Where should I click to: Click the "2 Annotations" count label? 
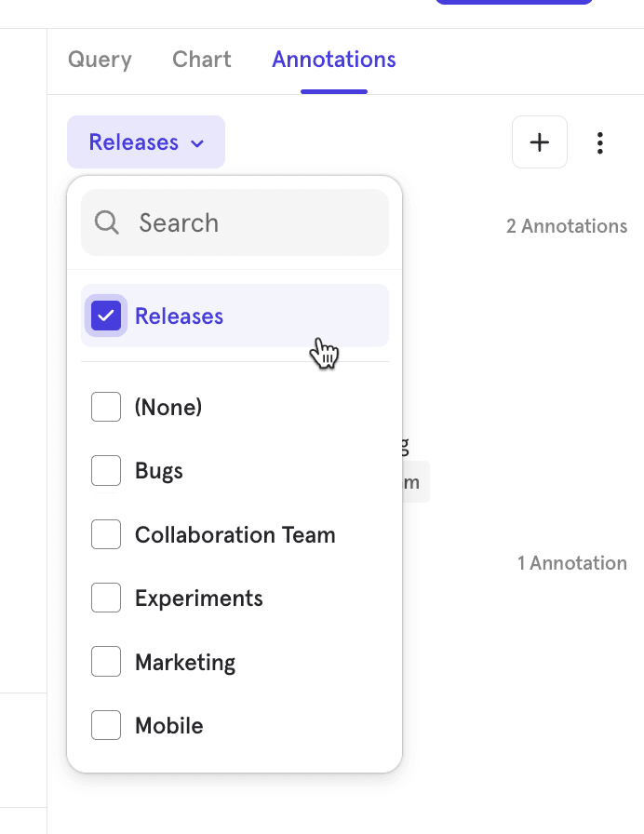coord(566,226)
